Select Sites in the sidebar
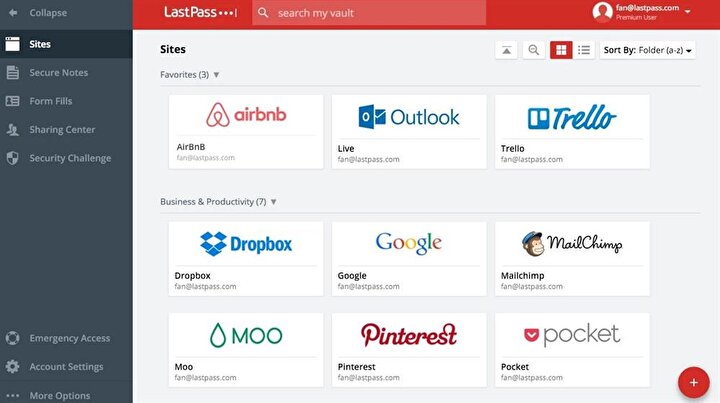 [x=66, y=44]
